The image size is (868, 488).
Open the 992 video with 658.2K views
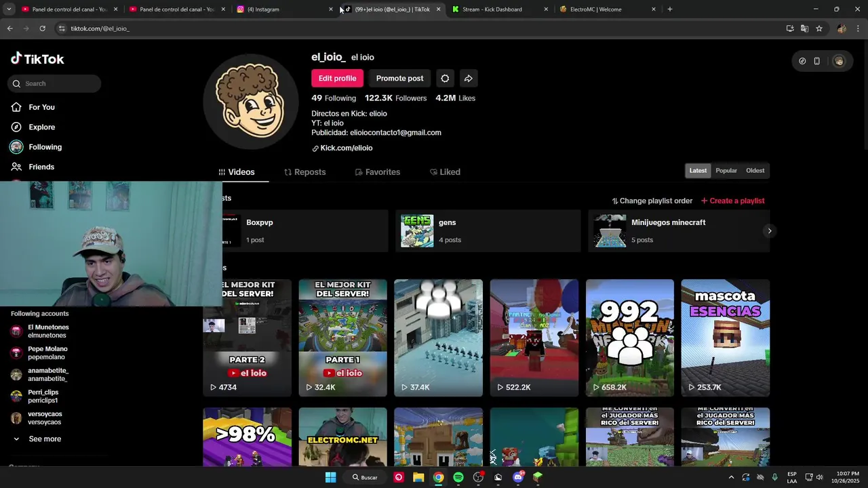coord(630,338)
